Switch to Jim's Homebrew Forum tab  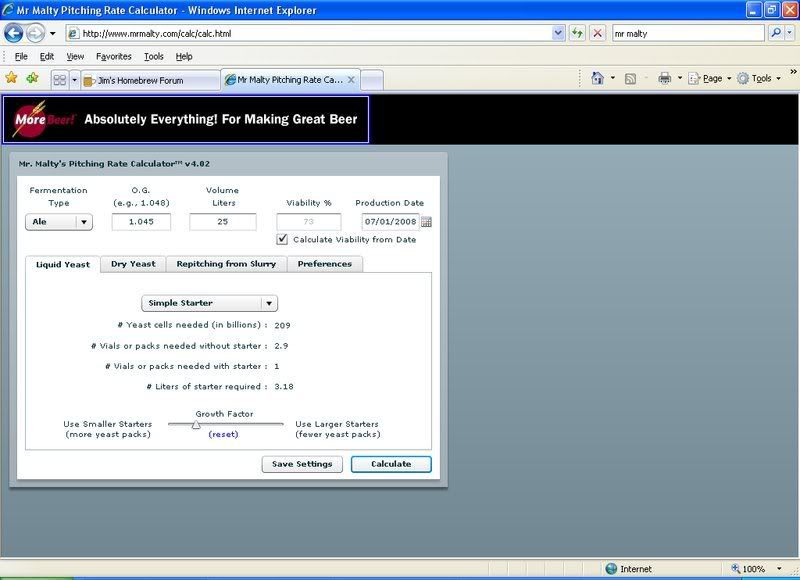click(x=151, y=81)
